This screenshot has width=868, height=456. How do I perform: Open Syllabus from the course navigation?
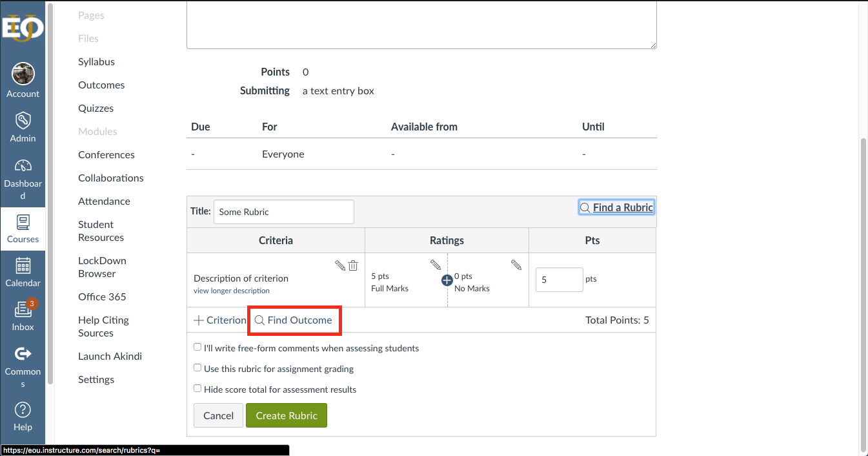(x=96, y=61)
